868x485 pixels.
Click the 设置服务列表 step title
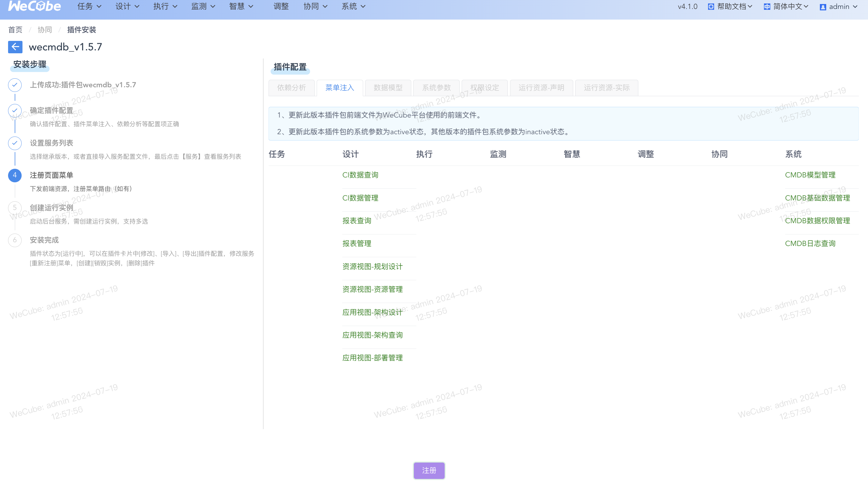[52, 143]
